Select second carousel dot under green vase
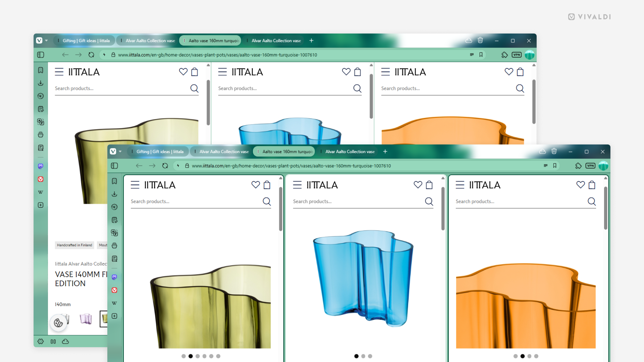Image resolution: width=644 pixels, height=362 pixels. pyautogui.click(x=191, y=356)
